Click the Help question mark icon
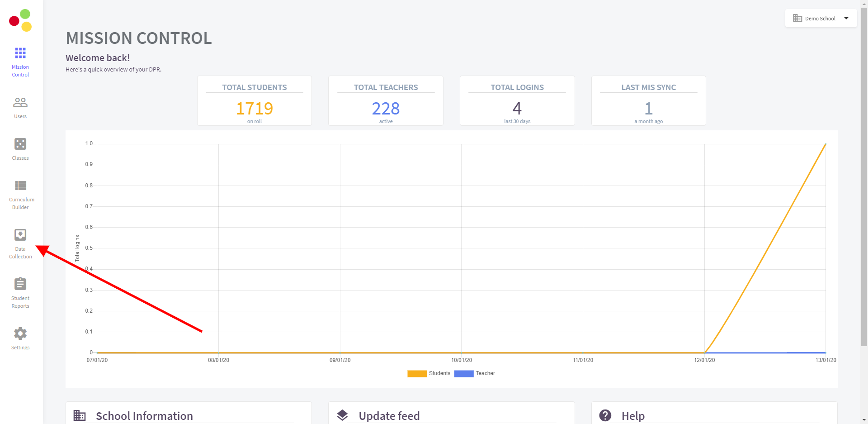The height and width of the screenshot is (424, 868). point(605,415)
